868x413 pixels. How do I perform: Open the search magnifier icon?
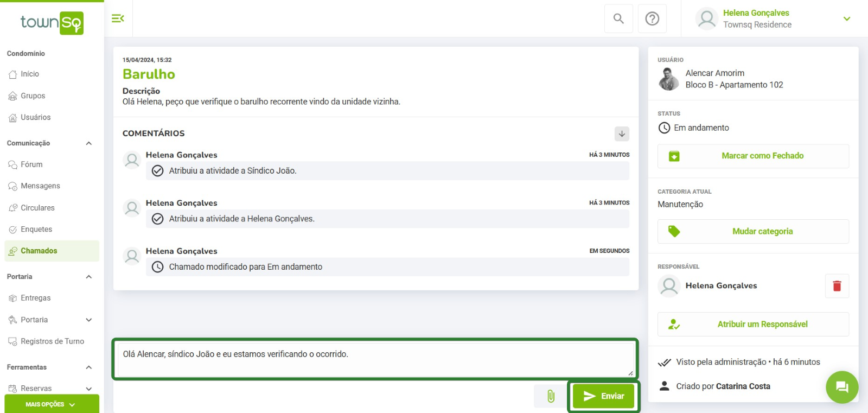(618, 18)
